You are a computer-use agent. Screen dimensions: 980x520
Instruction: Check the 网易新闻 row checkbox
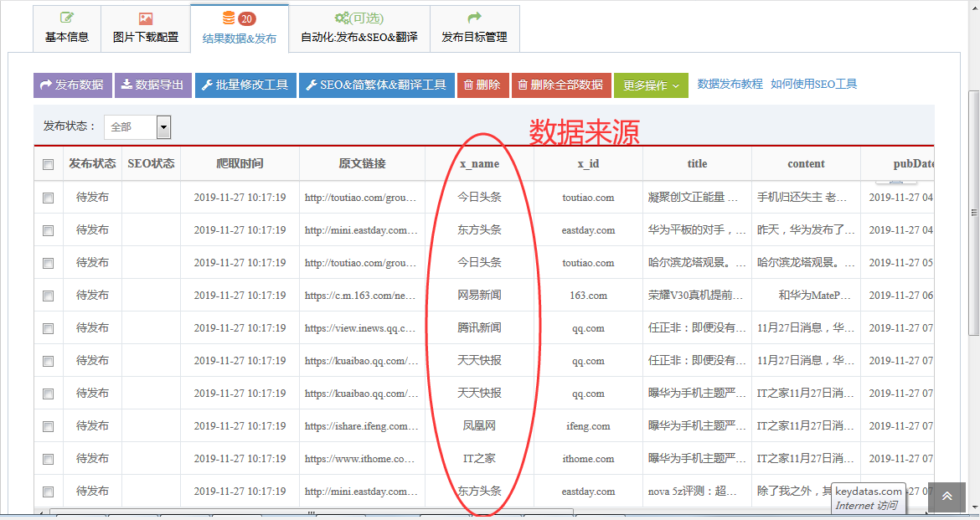(x=48, y=296)
